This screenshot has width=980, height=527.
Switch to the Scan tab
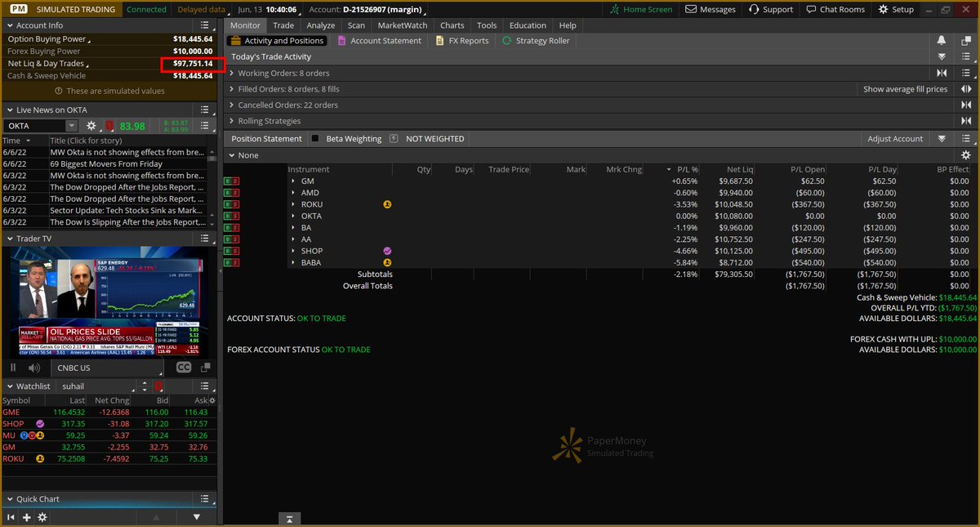[356, 25]
